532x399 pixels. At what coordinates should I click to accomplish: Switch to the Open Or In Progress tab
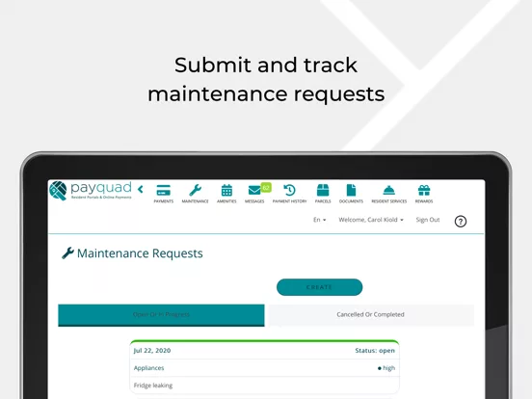pyautogui.click(x=161, y=315)
